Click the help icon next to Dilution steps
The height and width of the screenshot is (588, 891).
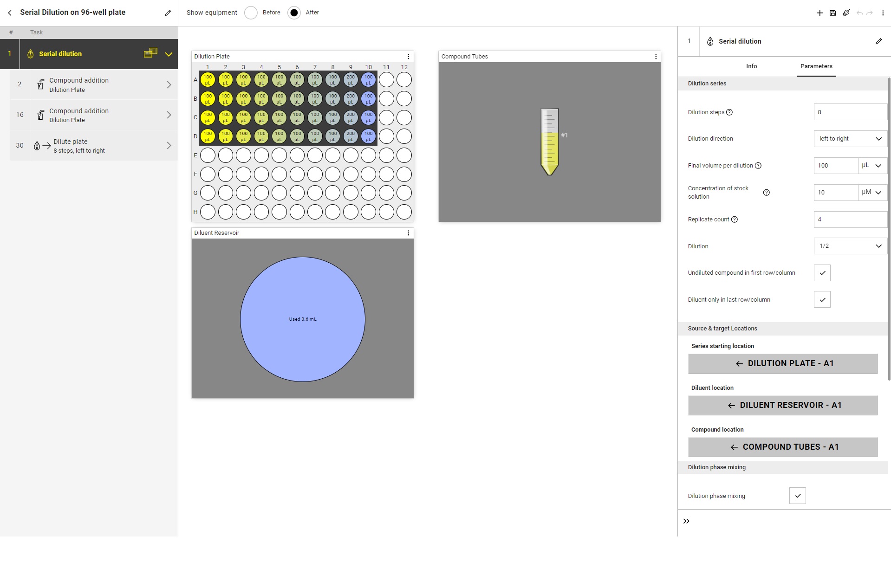pos(729,112)
